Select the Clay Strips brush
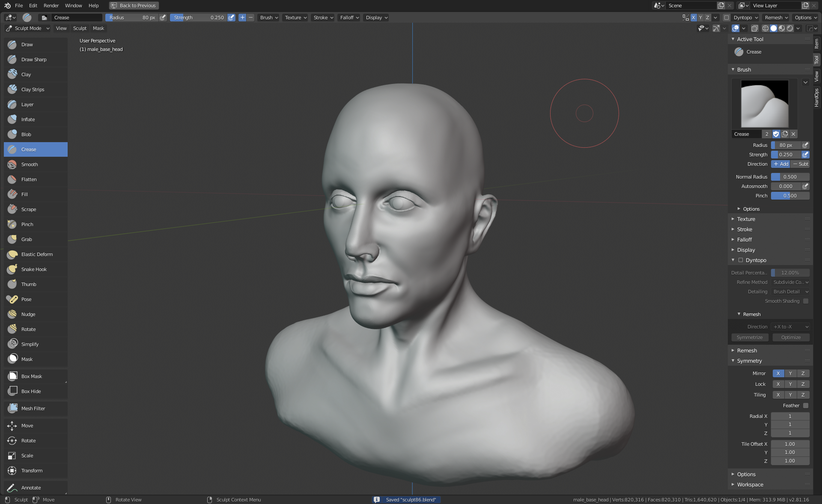The image size is (822, 504). point(33,89)
